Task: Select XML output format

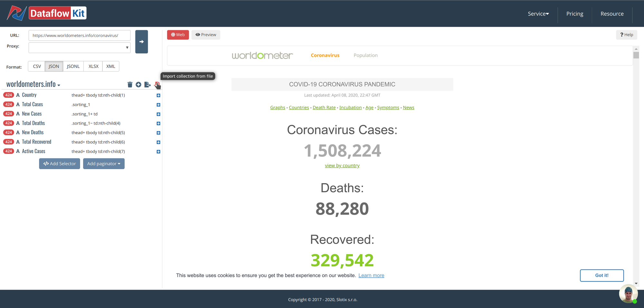Action: click(111, 66)
